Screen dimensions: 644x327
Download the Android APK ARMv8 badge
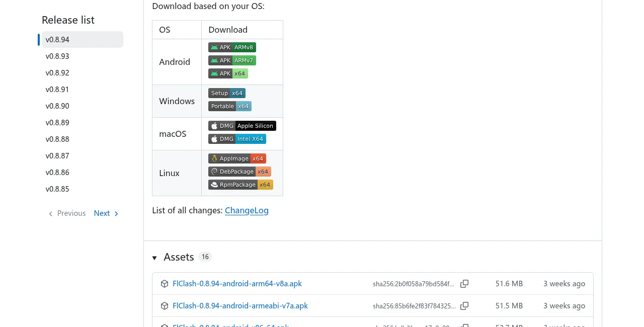tap(232, 47)
